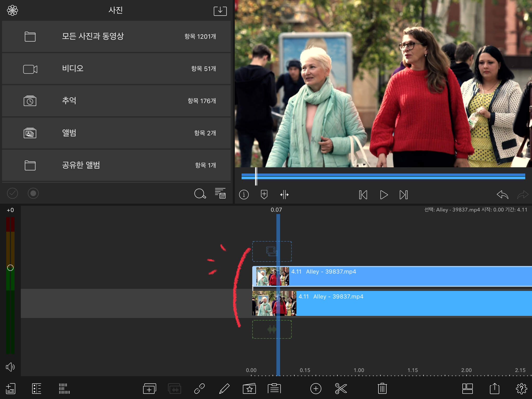The image size is (532, 399).
Task: Toggle the checkmark select button
Action: click(x=12, y=193)
